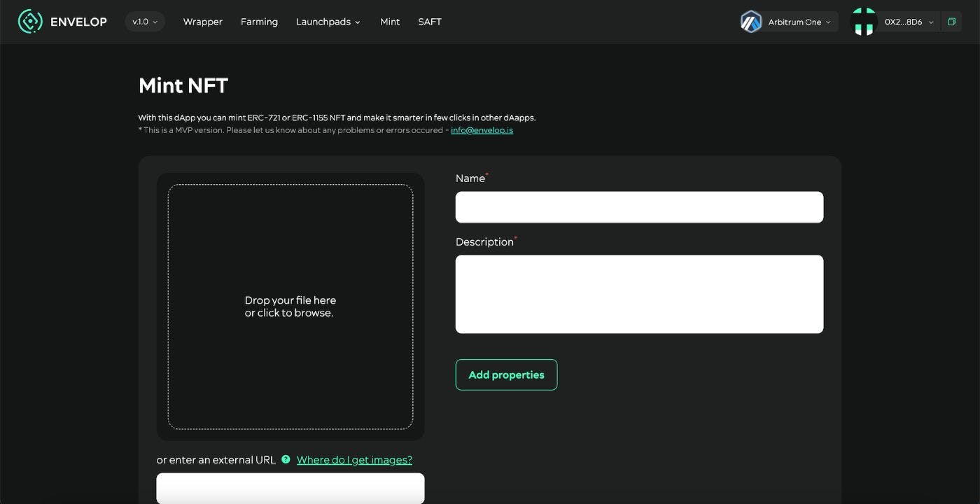Image resolution: width=980 pixels, height=504 pixels.
Task: Select the Mint menu item
Action: click(390, 22)
